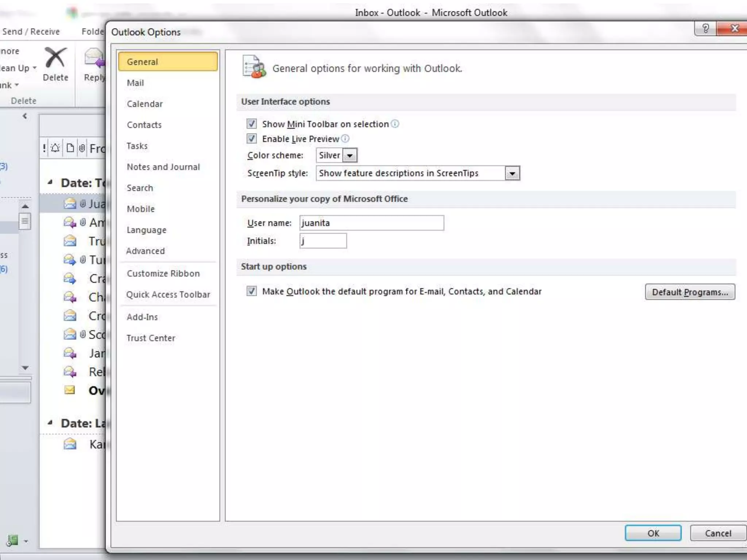747x560 pixels.
Task: Toggle Enable Live Preview checkbox
Action: 251,139
